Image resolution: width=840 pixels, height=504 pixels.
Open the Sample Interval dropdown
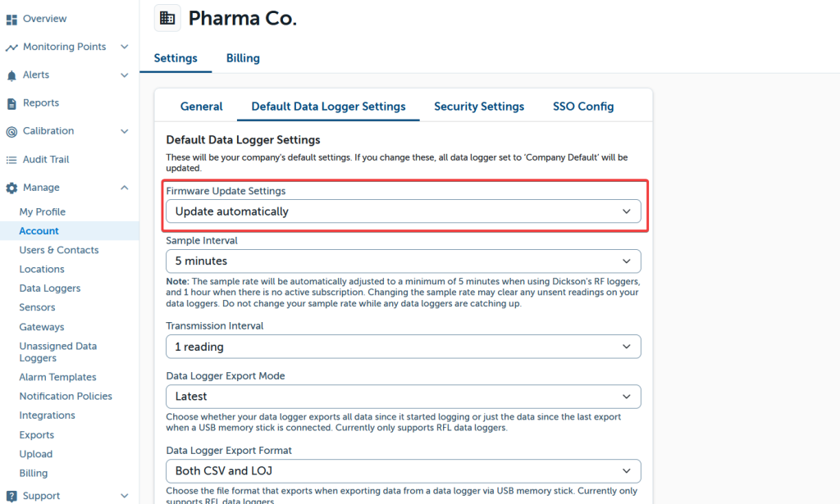pos(403,261)
